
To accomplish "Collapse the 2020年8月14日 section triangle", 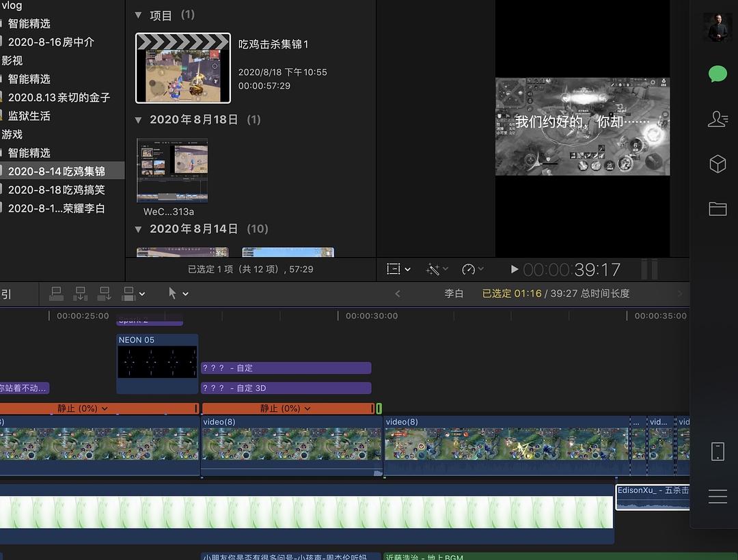I will pos(138,229).
